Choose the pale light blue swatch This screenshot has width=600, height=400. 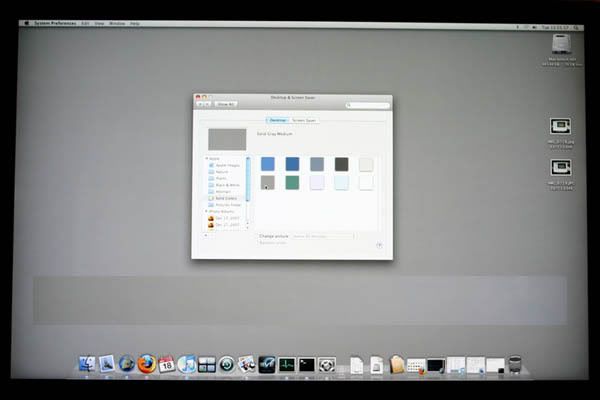pyautogui.click(x=341, y=182)
